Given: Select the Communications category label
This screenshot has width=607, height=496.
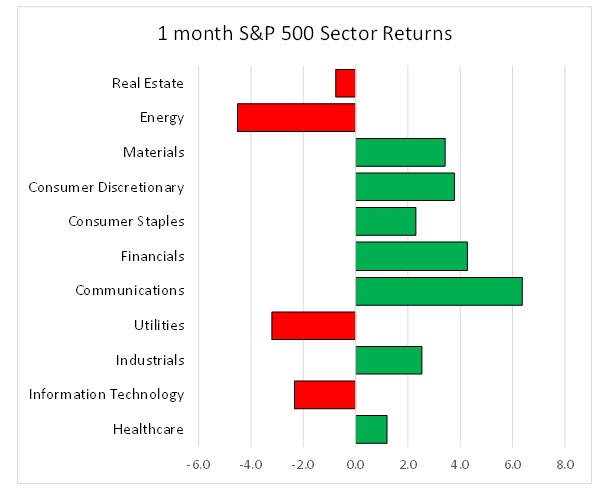Looking at the screenshot, I should (130, 291).
